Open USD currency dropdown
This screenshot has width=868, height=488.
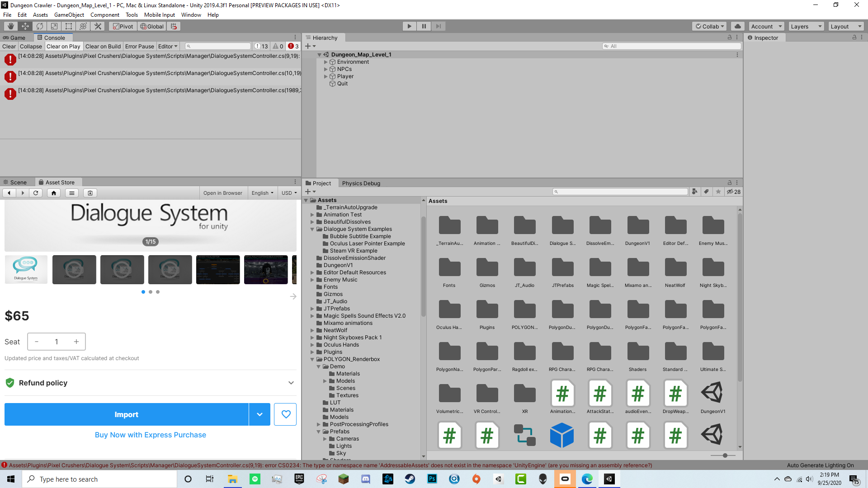tap(289, 193)
